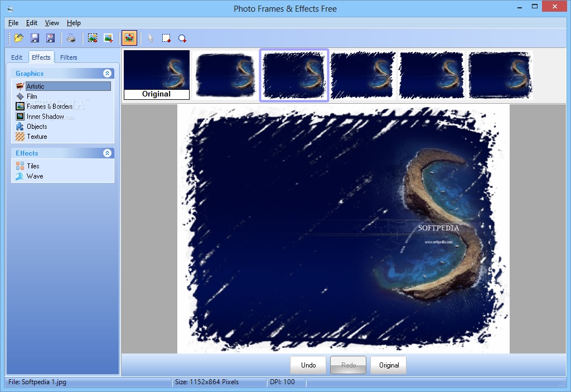Click the Artistic brush icon
The height and width of the screenshot is (392, 571).
pyautogui.click(x=20, y=86)
